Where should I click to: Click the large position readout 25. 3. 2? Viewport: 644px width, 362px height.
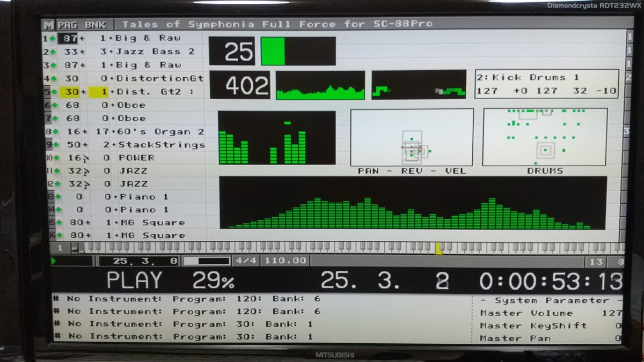(x=385, y=281)
